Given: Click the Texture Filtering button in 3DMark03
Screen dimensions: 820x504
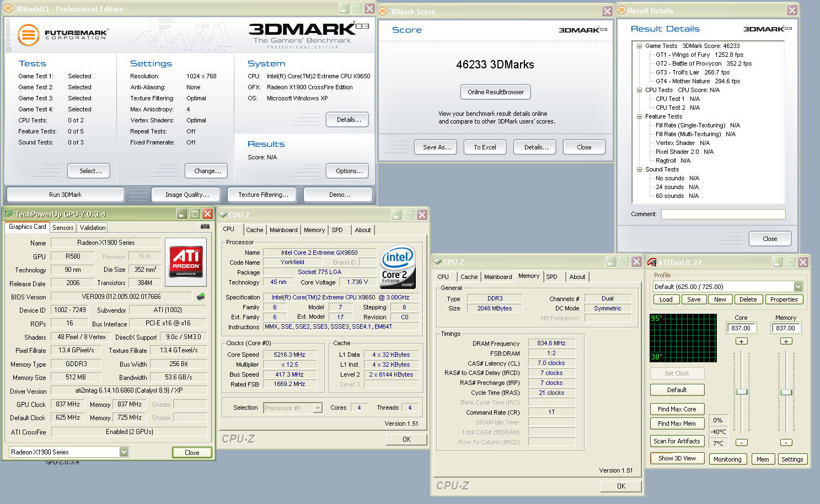Looking at the screenshot, I should (263, 195).
